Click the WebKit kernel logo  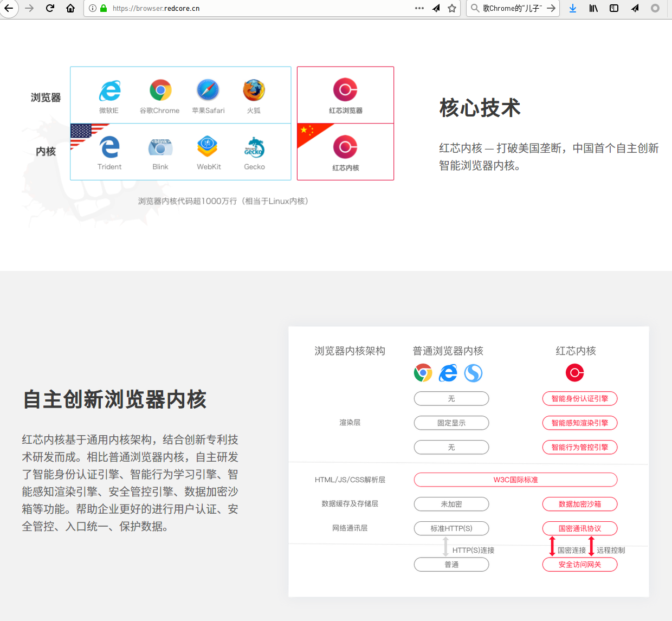(208, 146)
